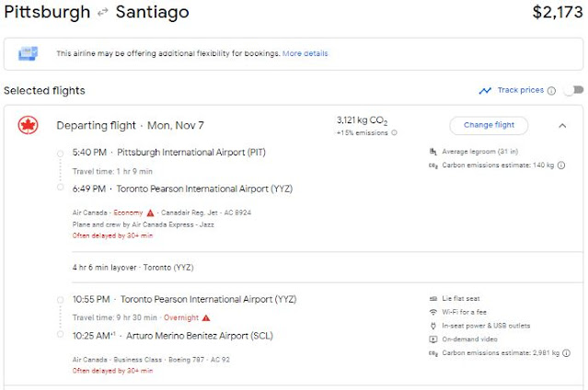Click the Wi-Fi for a fee icon

pos(433,312)
